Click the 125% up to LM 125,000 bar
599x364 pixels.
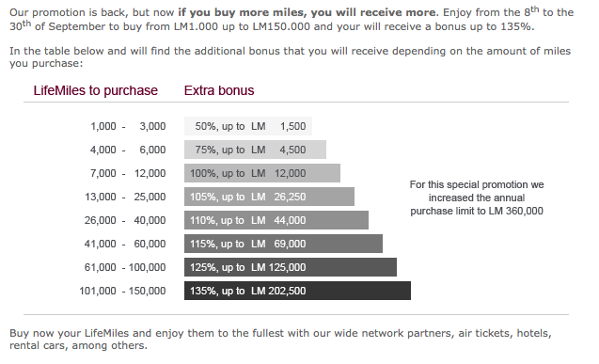(291, 267)
